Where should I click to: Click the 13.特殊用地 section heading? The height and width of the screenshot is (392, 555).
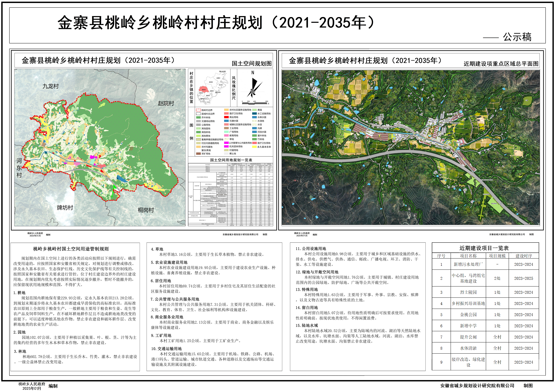pos(307,290)
